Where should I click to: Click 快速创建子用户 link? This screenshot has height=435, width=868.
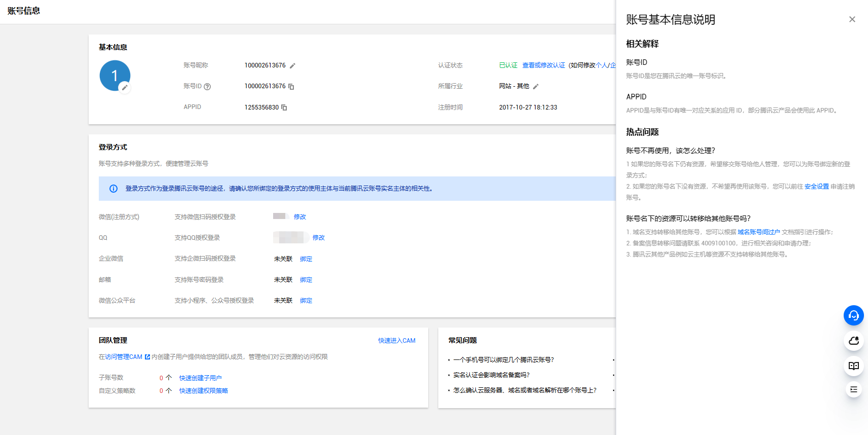(x=200, y=378)
